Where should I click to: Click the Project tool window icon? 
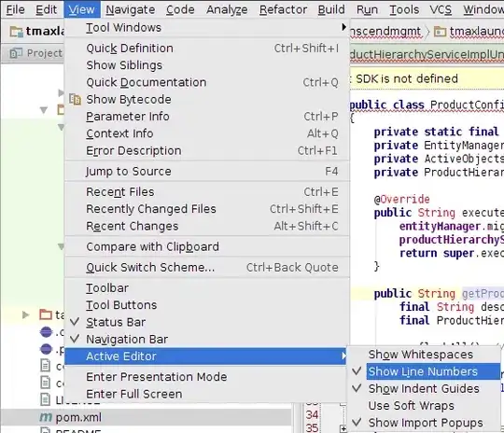coord(16,53)
